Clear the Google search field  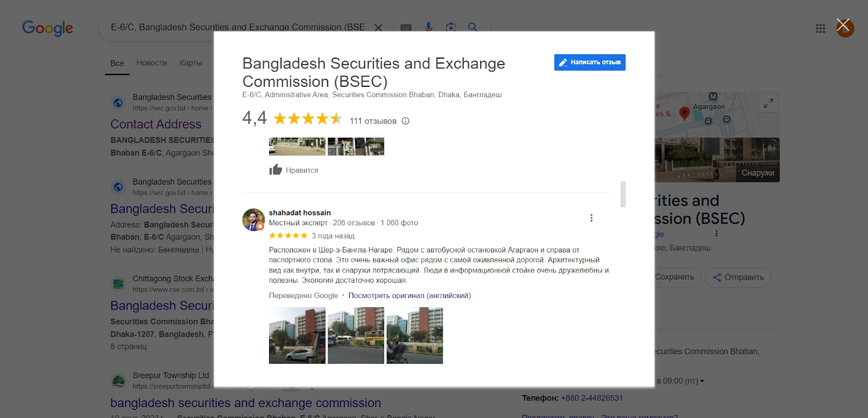point(378,27)
